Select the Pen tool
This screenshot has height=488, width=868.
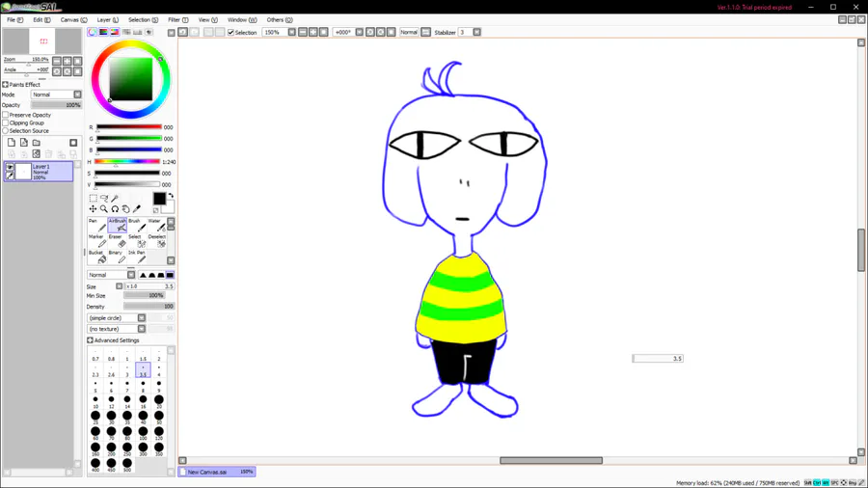97,225
